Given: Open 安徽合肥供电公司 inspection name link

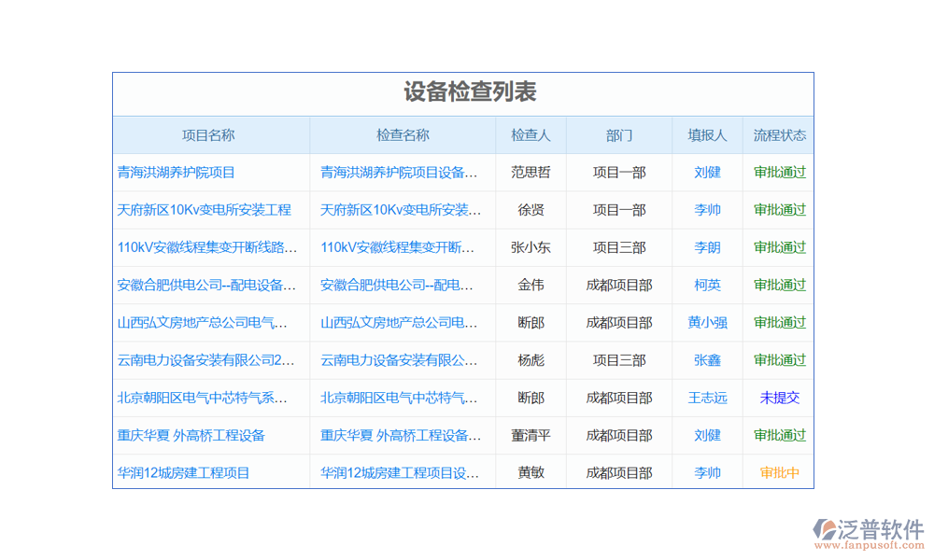Looking at the screenshot, I should tap(399, 285).
